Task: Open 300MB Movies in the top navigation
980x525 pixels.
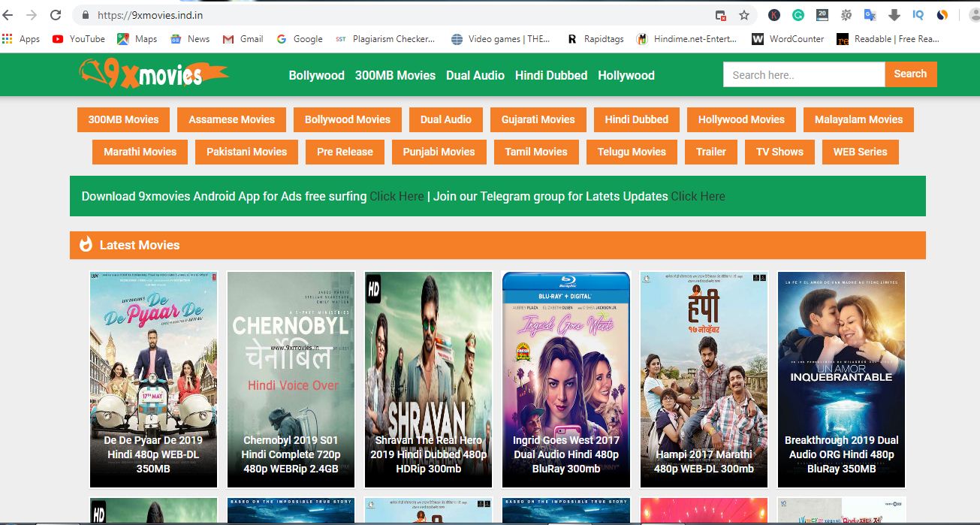Action: 395,75
